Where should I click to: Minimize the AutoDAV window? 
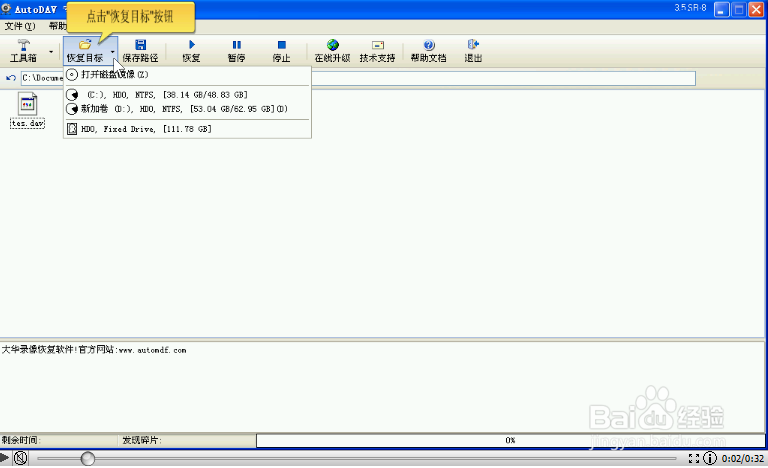[721, 9]
